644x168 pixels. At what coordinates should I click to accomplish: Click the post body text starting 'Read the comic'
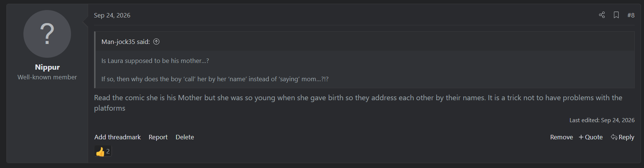(358, 103)
